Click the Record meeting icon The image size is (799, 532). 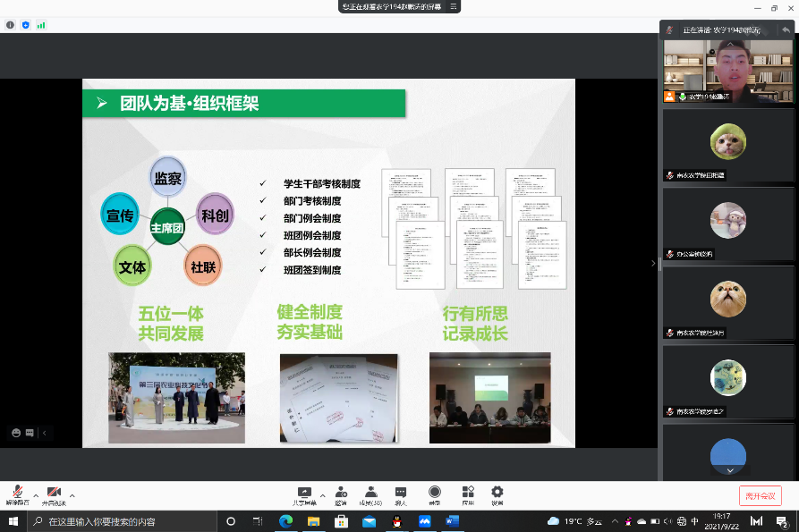435,493
